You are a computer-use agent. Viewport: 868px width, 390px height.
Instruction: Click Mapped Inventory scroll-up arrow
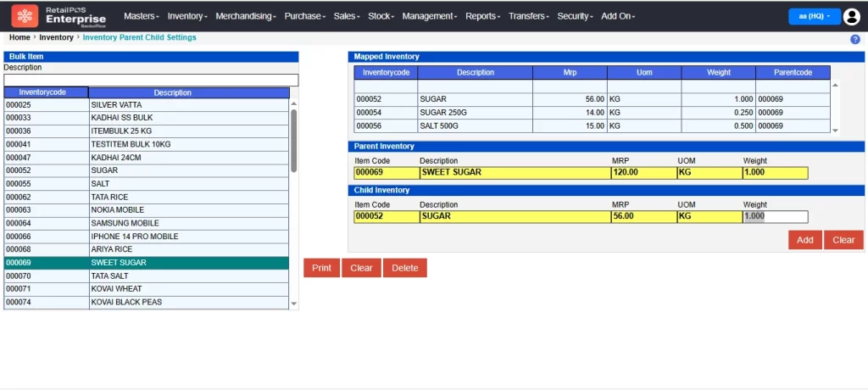pyautogui.click(x=835, y=85)
